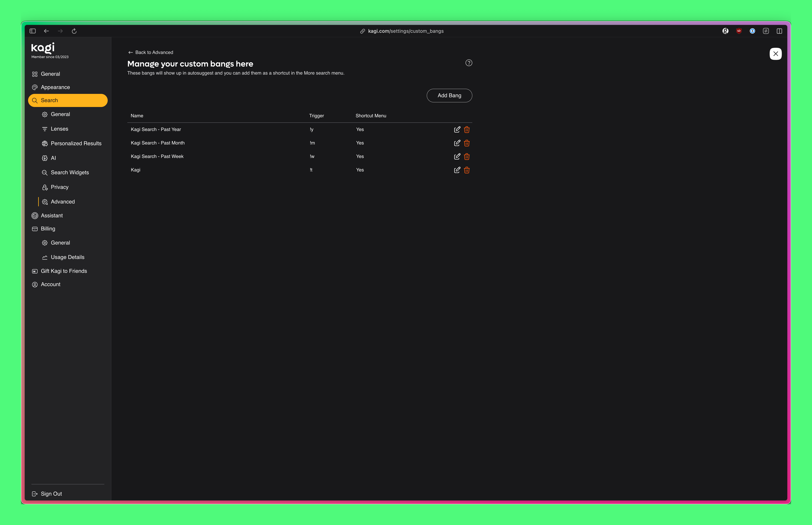
Task: Open the uBlock Origin extension icon
Action: pyautogui.click(x=739, y=31)
